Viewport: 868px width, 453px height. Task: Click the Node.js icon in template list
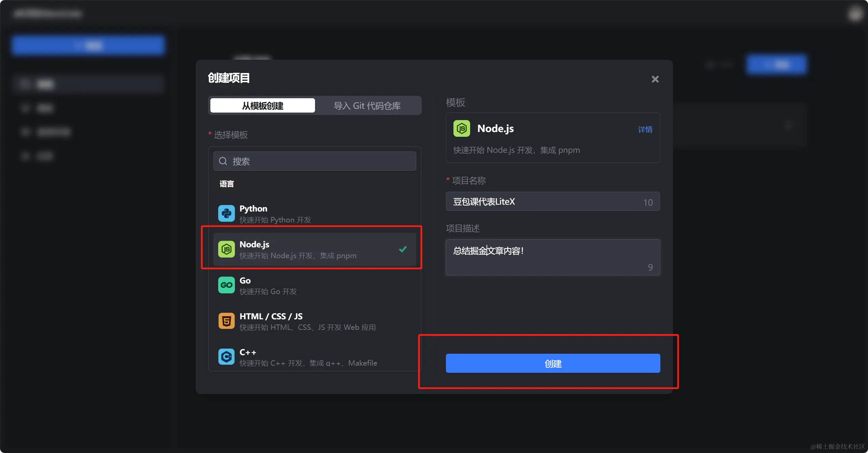pos(226,249)
